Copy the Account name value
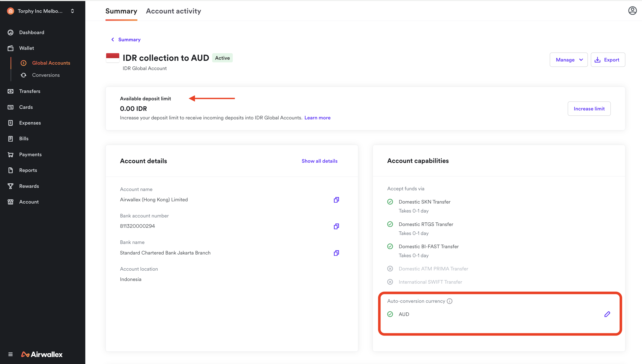This screenshot has width=642, height=364. (336, 200)
